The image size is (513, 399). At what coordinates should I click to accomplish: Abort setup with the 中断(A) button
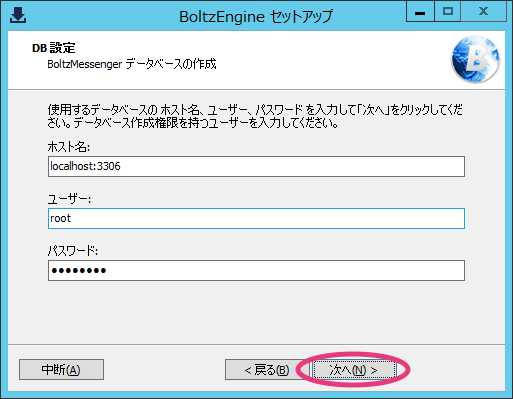point(61,369)
